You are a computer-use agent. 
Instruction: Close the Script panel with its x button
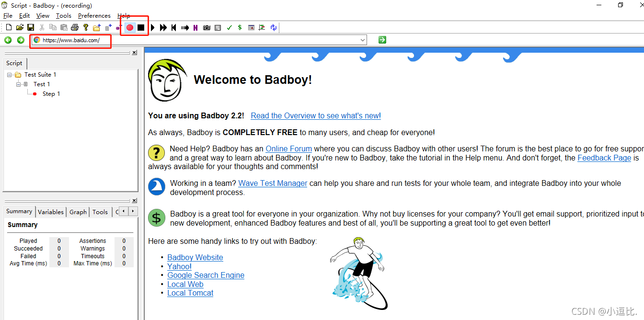(x=134, y=53)
